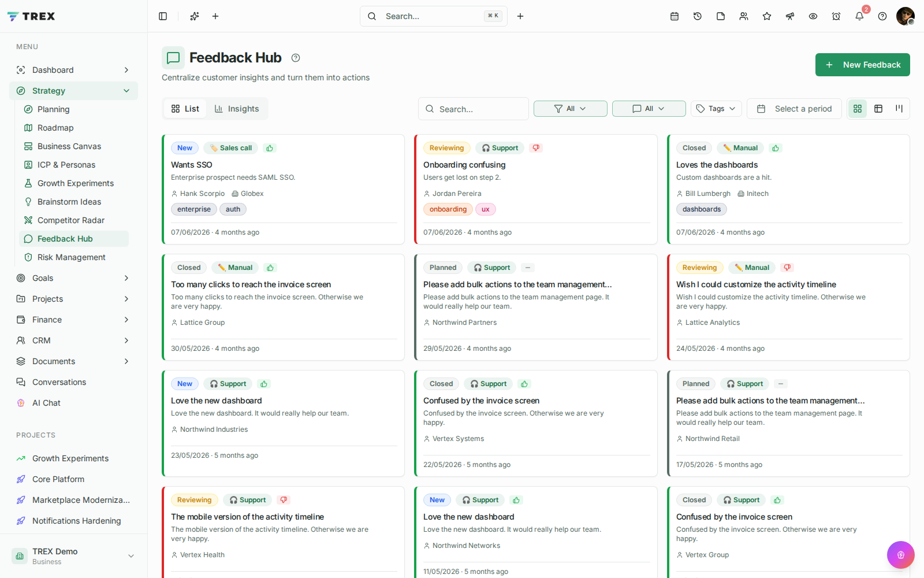Click the feedback list search field
This screenshot has width=924, height=578.
(474, 109)
